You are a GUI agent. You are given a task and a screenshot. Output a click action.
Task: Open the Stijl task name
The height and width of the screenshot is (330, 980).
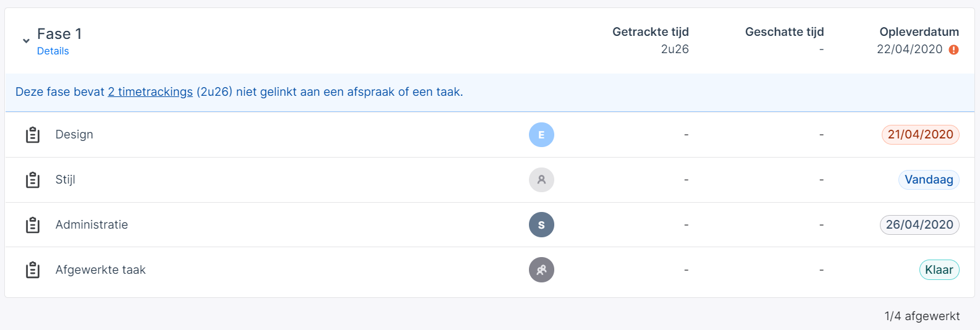65,180
